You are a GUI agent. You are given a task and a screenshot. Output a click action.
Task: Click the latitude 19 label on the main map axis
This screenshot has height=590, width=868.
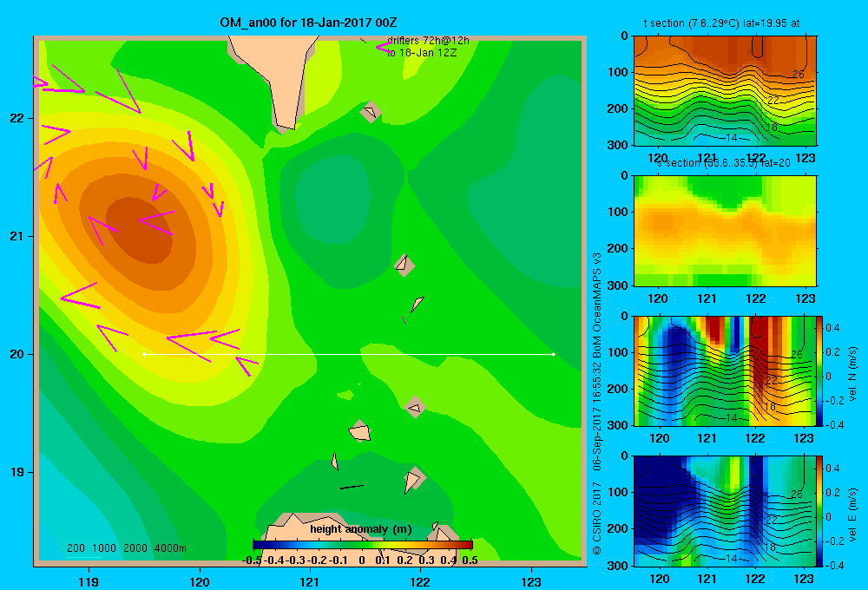[x=16, y=472]
